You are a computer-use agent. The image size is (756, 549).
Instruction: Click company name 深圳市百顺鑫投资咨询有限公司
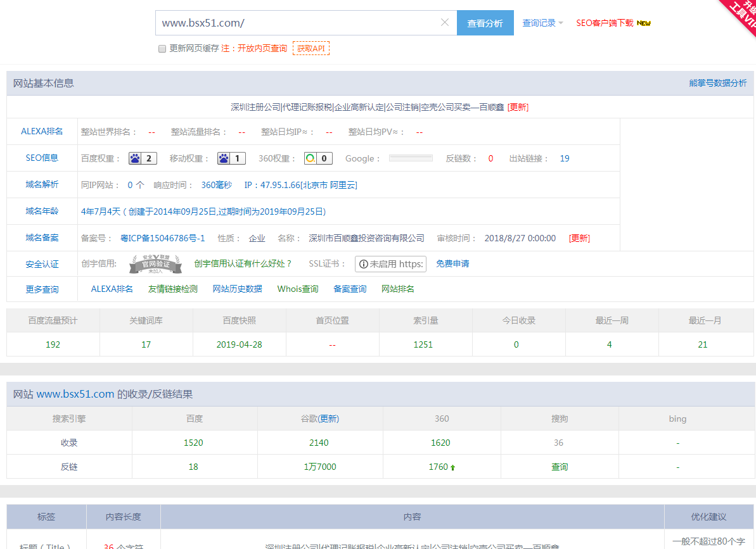[366, 238]
